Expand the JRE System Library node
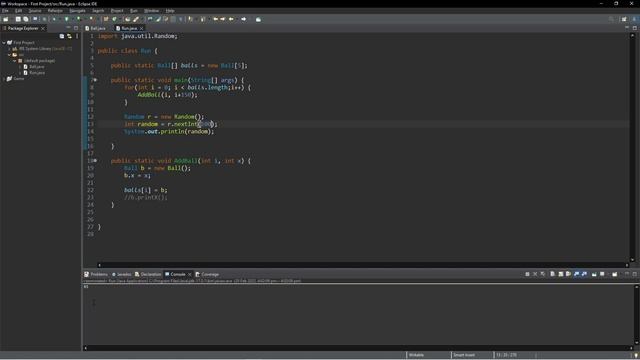The height and width of the screenshot is (360, 640). [9, 49]
